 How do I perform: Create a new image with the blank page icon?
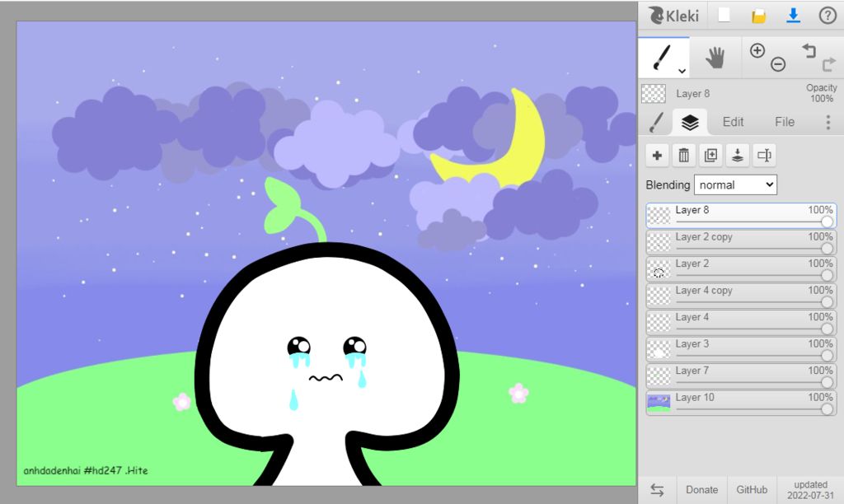[x=724, y=15]
